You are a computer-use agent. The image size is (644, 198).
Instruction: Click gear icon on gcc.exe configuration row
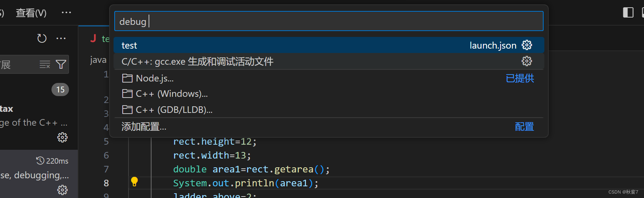point(527,61)
